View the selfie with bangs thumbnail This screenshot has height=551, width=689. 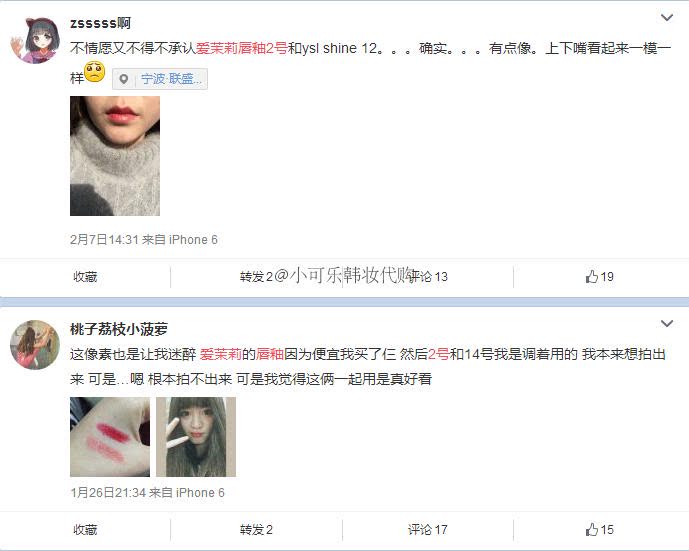196,437
